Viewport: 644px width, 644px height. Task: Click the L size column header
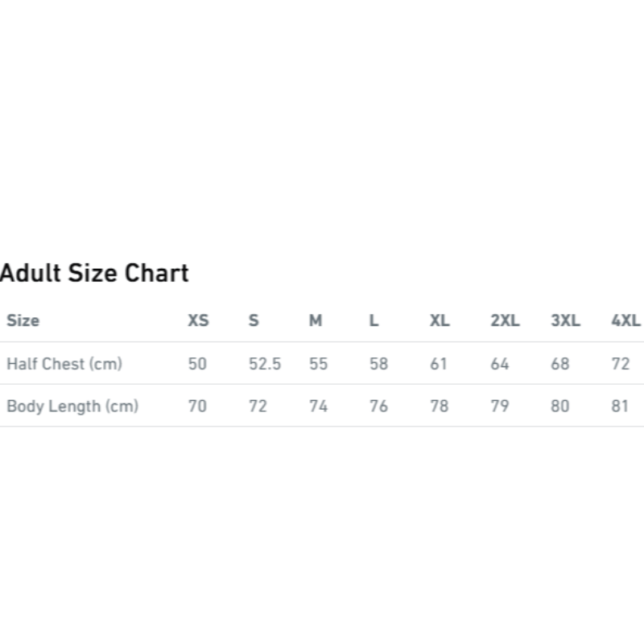point(374,320)
